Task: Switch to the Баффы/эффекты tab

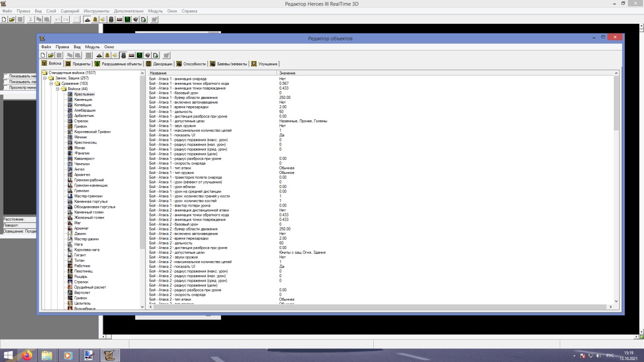Action: coord(228,64)
